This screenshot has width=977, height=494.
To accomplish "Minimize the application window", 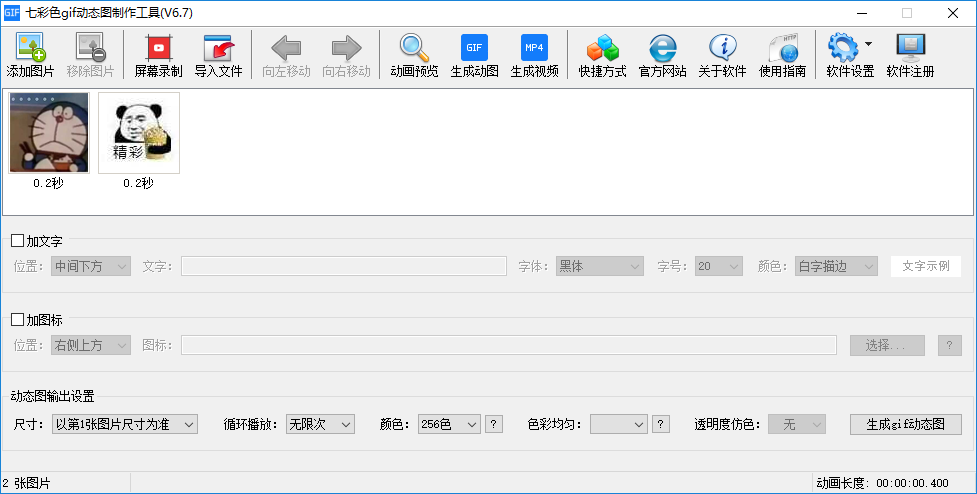I will click(862, 13).
